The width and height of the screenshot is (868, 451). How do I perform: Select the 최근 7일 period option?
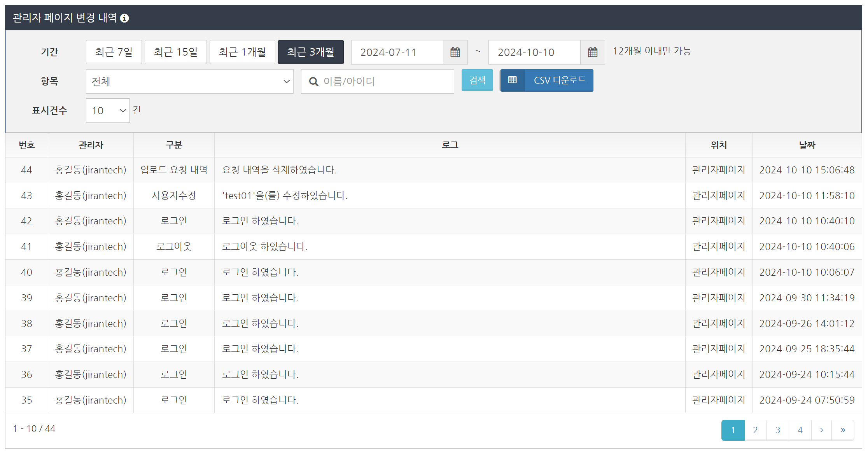click(x=114, y=52)
